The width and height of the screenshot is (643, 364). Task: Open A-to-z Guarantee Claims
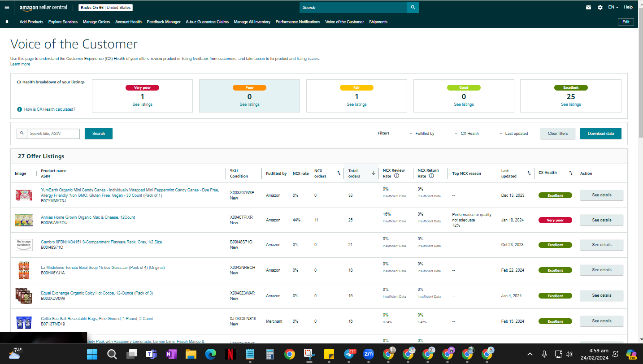pyautogui.click(x=207, y=22)
